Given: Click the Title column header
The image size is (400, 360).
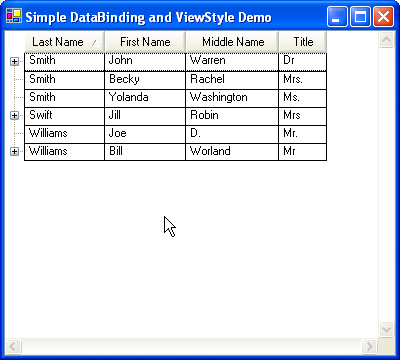Looking at the screenshot, I should [303, 42].
